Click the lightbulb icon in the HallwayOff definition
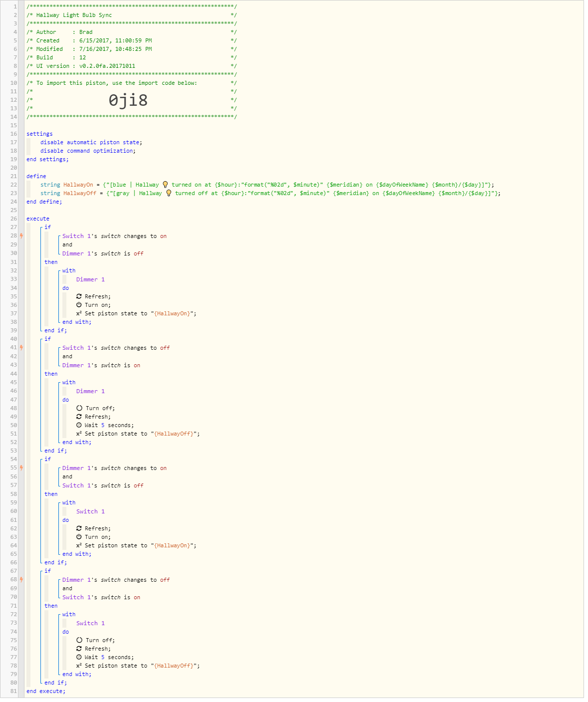 tap(169, 193)
